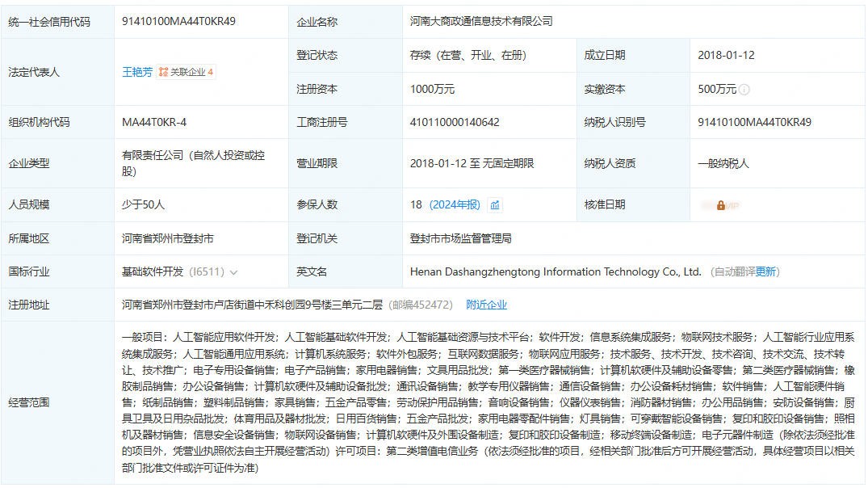This screenshot has width=868, height=488.
Task: Expand the 基础软件开发 industry dropdown arrow
Action: pos(233,272)
